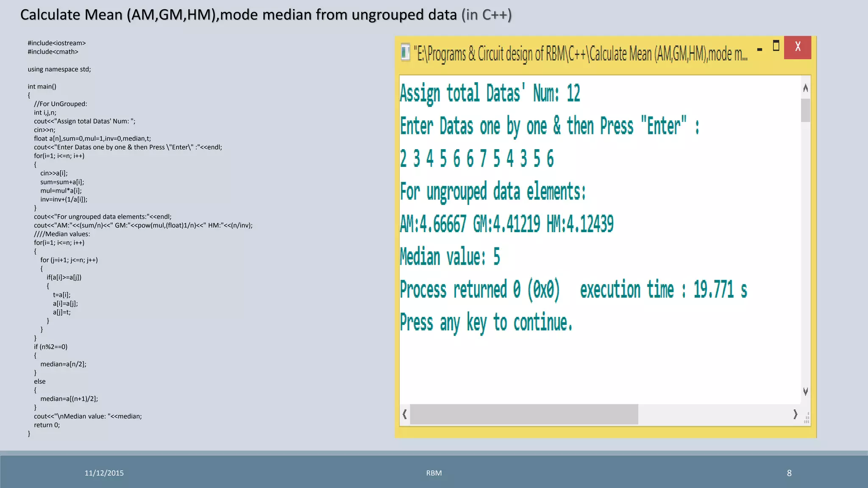The width and height of the screenshot is (868, 488).
Task: Click the 'median=a[(n+1)/2];' code line
Action: point(69,399)
